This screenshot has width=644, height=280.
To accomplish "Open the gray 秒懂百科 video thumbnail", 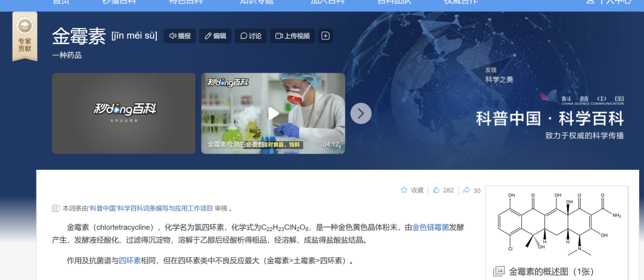I will point(124,113).
